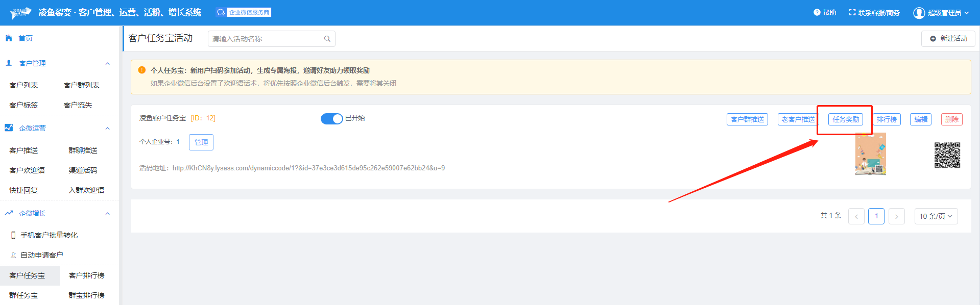Click the 新建活动 button

pyautogui.click(x=948, y=39)
